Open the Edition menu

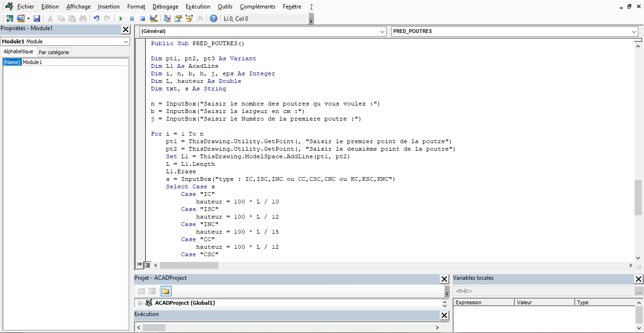[x=50, y=7]
